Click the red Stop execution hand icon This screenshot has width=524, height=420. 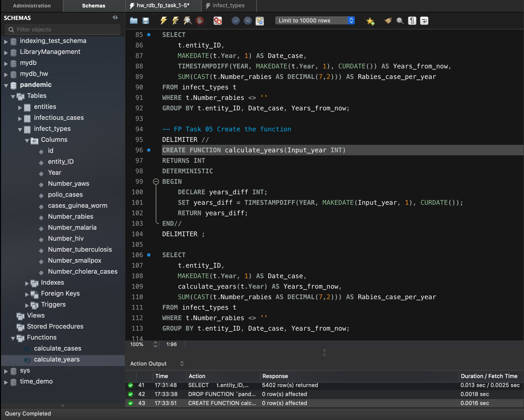(199, 21)
